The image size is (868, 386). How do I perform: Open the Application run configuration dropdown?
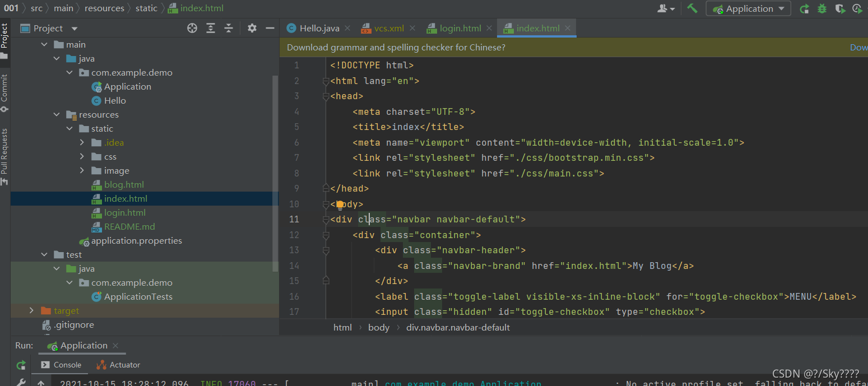[748, 8]
